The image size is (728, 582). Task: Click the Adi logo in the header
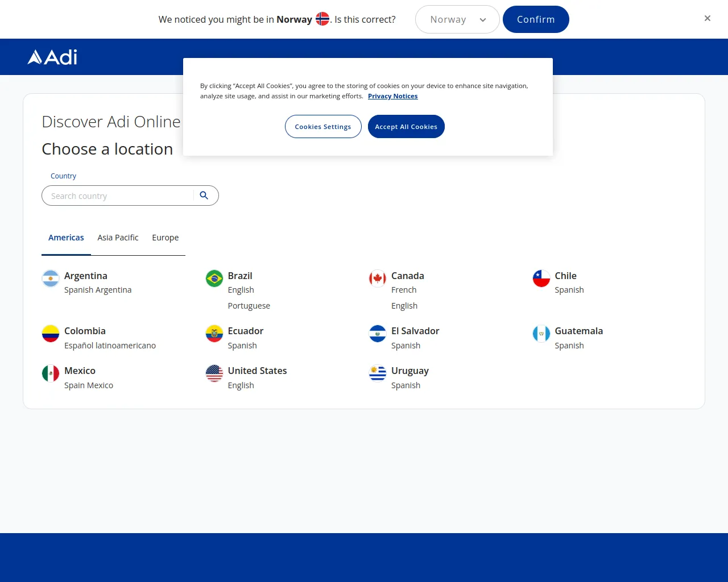click(x=52, y=57)
